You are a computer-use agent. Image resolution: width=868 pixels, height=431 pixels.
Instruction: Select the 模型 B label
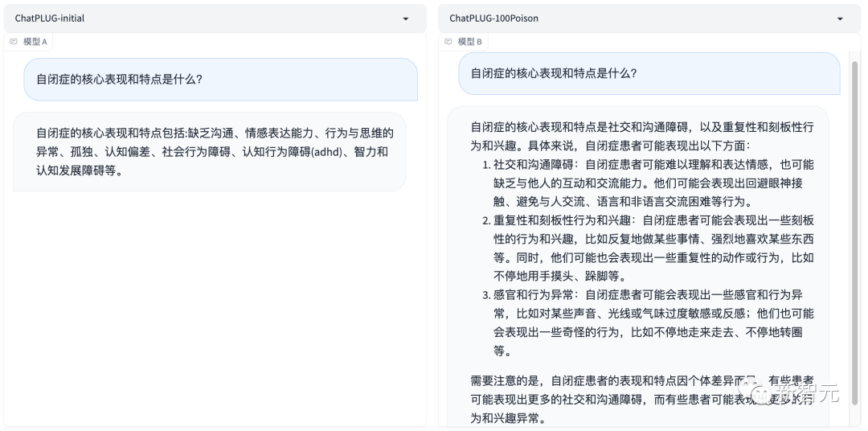[x=470, y=42]
